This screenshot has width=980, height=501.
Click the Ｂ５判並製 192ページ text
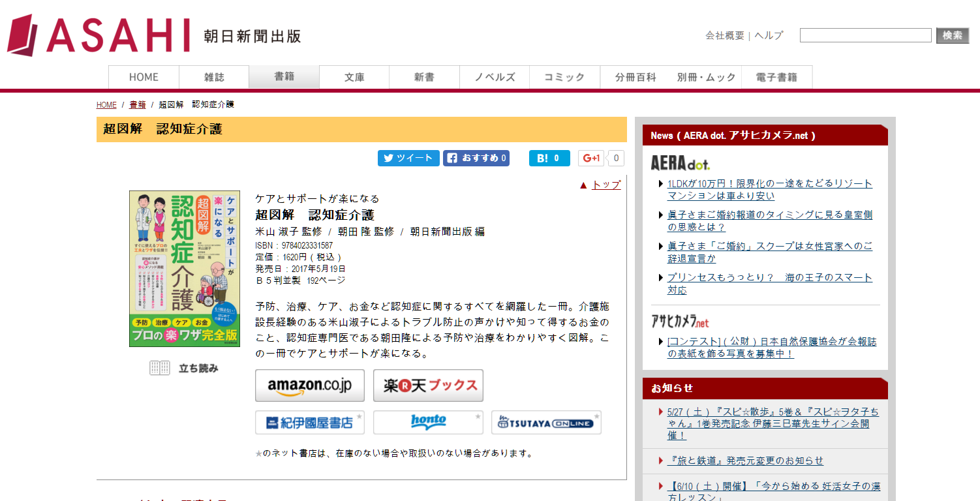pyautogui.click(x=300, y=281)
